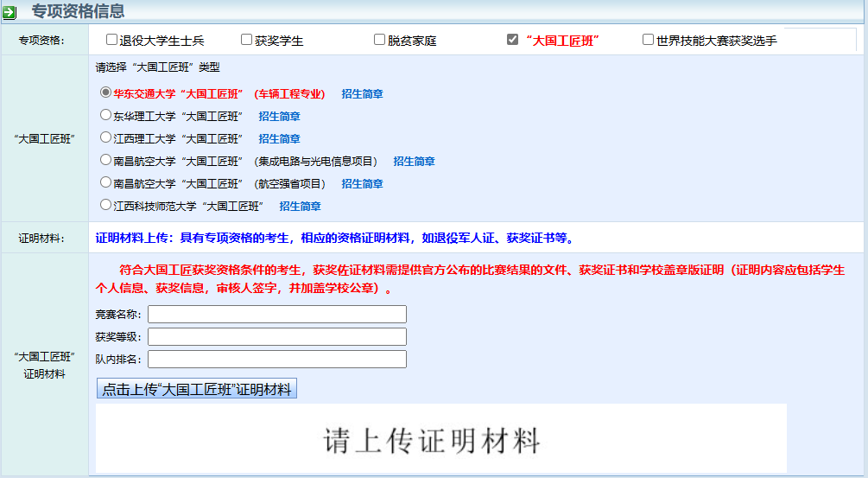This screenshot has height=478, width=868.
Task: Click the 请上传证明材料 placeholder image
Action: point(440,438)
